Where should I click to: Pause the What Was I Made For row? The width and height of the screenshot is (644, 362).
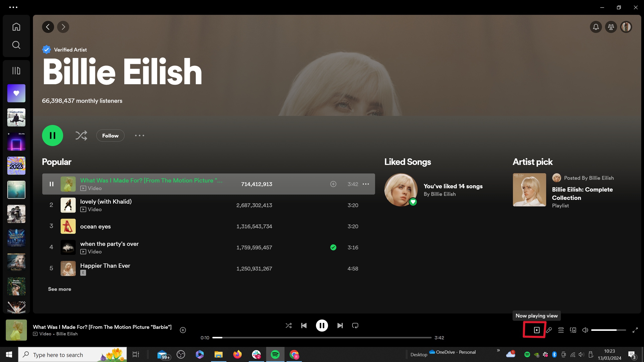click(52, 184)
